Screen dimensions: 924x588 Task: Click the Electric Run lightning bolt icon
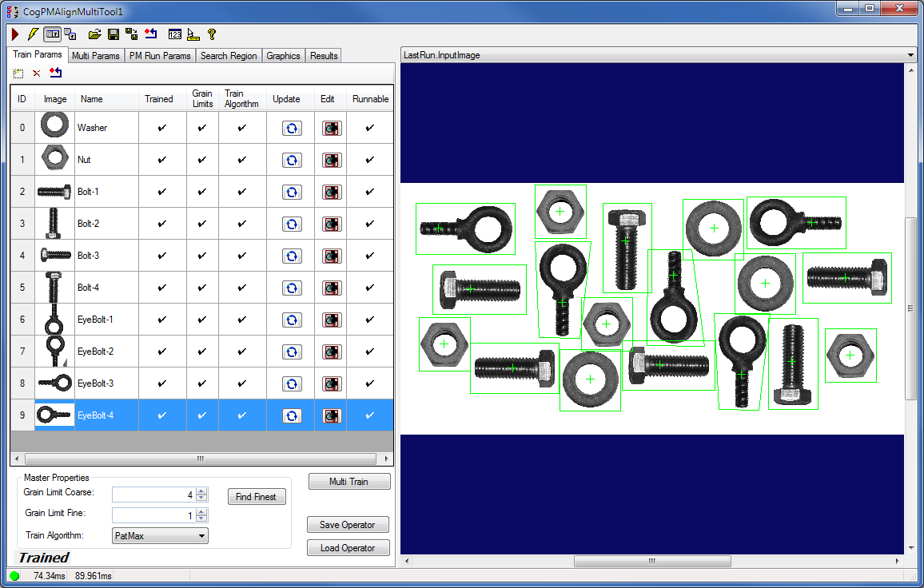[x=33, y=34]
